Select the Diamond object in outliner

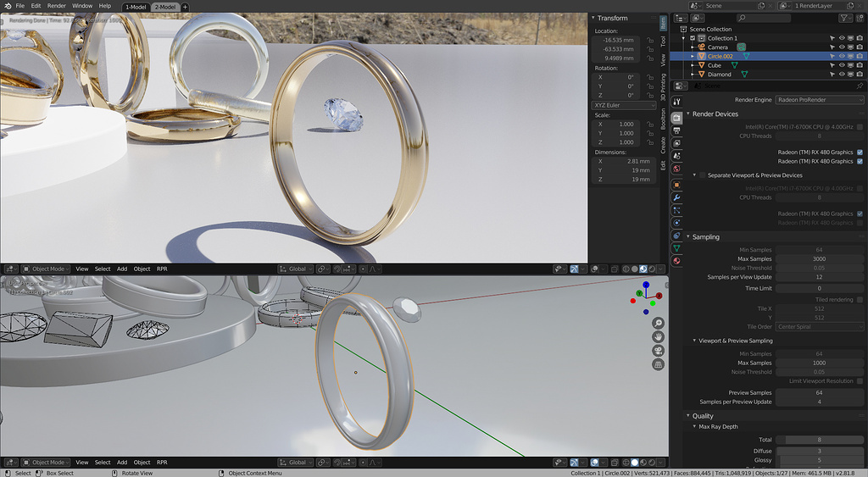[719, 75]
